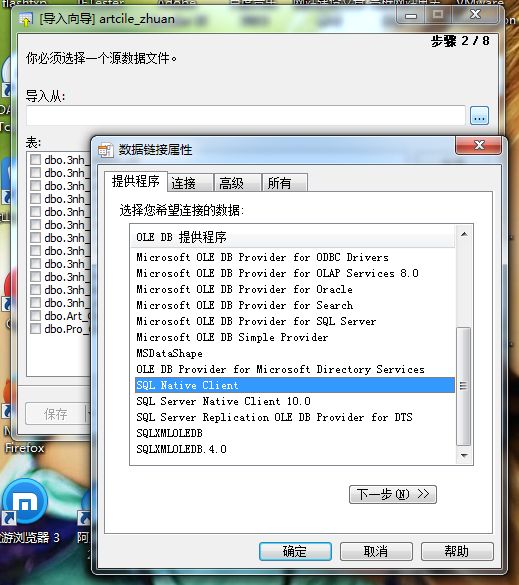Click the 导入从 source file input field
Viewport: 519px width, 585px height.
coord(246,116)
